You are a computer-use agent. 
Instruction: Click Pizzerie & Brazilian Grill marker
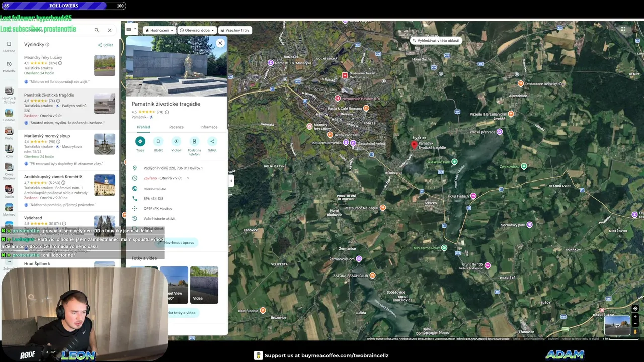coord(511,114)
